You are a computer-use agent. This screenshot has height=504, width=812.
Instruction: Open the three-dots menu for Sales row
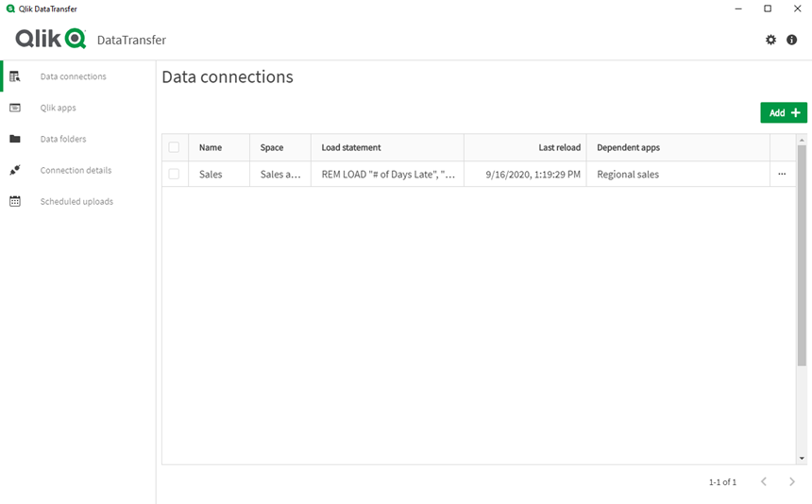tap(782, 174)
